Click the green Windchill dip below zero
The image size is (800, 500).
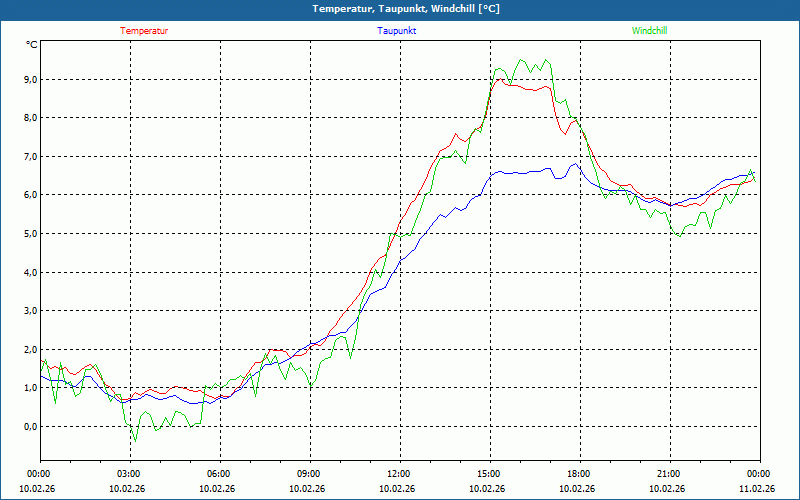(135, 438)
